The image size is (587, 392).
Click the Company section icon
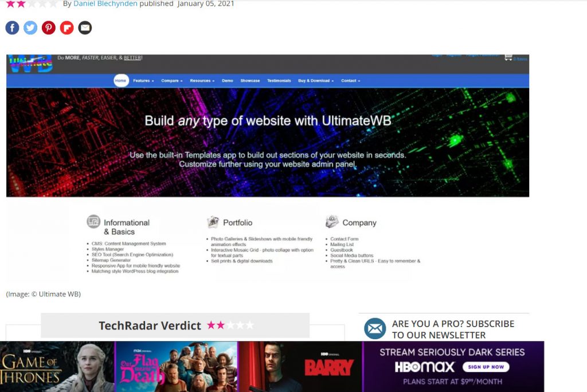332,222
